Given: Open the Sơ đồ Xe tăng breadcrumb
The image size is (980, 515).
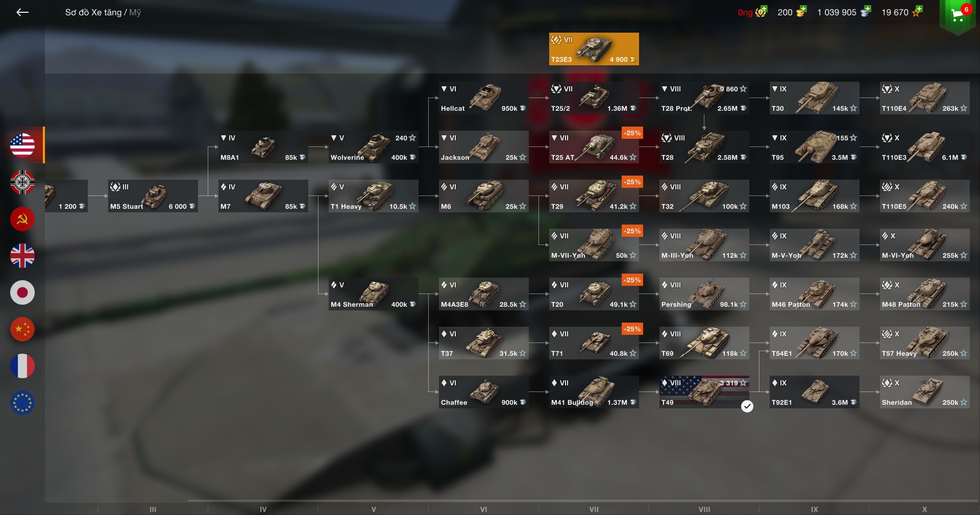Looking at the screenshot, I should (x=93, y=12).
